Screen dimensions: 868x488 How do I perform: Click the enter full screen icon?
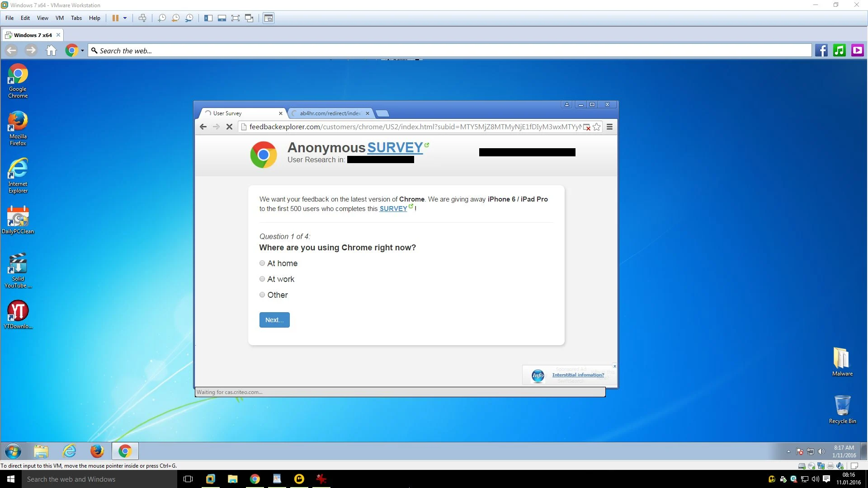(236, 18)
